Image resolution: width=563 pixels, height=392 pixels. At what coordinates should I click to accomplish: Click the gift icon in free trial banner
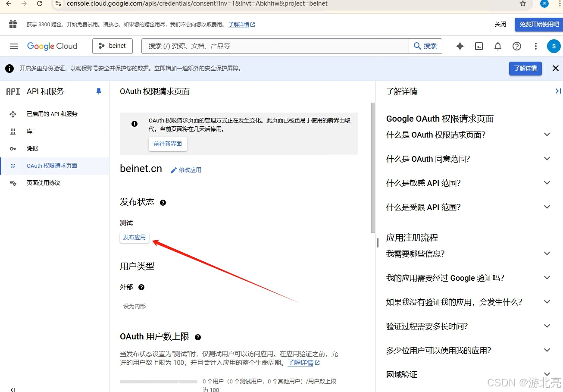pyautogui.click(x=13, y=24)
